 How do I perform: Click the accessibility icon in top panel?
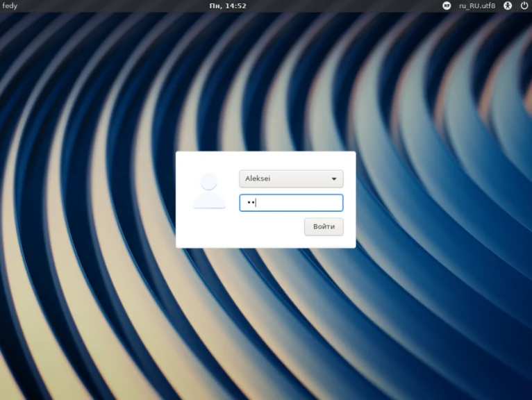click(x=508, y=6)
